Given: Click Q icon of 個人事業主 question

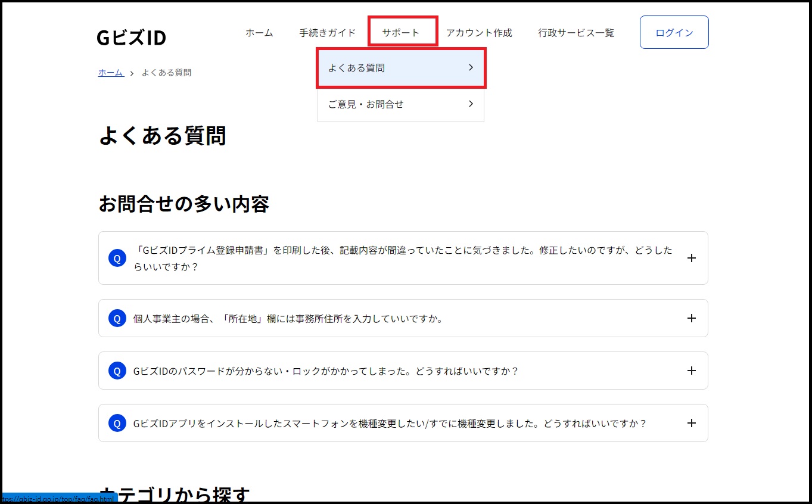Looking at the screenshot, I should coord(117,318).
